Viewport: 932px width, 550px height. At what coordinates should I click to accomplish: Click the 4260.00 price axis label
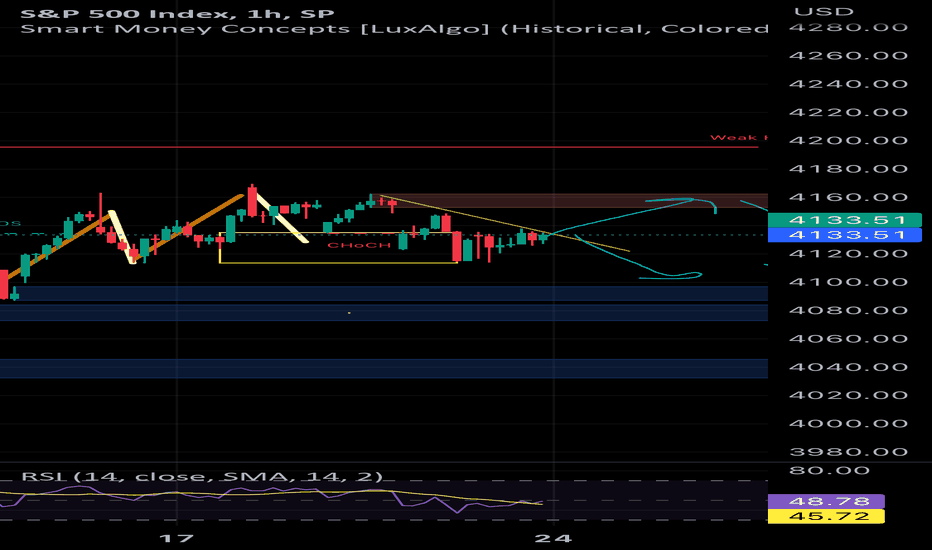tap(848, 55)
